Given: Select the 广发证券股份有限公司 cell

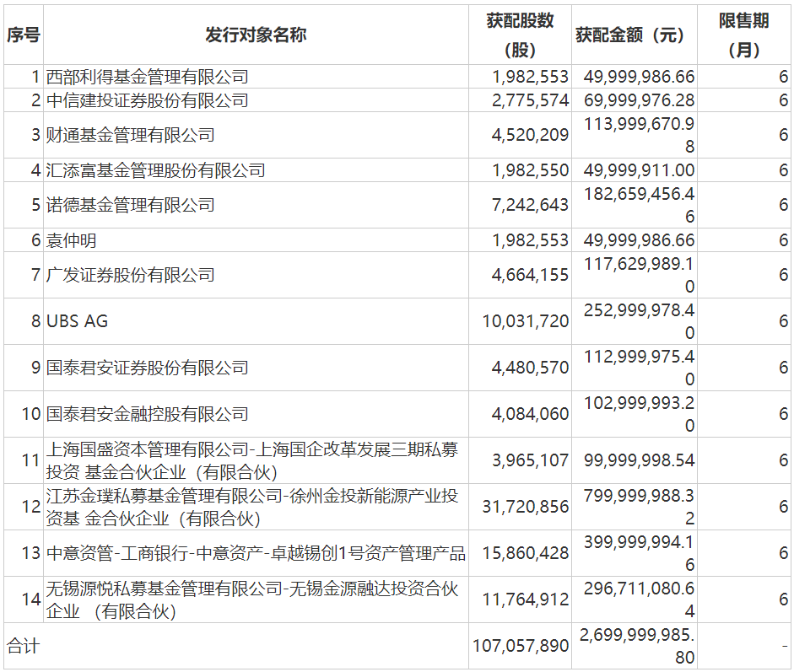Looking at the screenshot, I should tap(256, 275).
